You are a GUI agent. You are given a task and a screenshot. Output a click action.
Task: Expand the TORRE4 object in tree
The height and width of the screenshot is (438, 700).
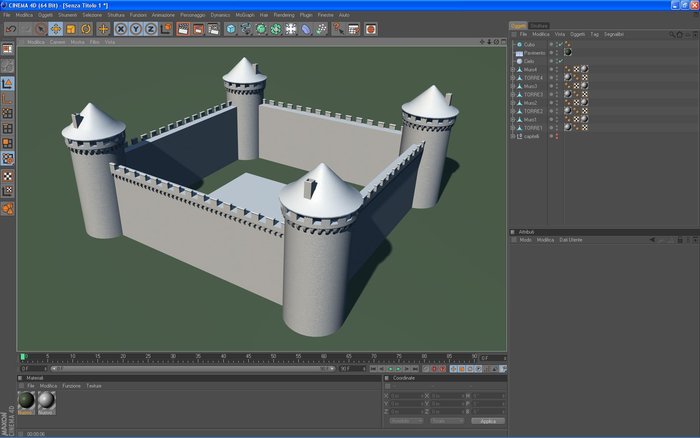tap(512, 77)
